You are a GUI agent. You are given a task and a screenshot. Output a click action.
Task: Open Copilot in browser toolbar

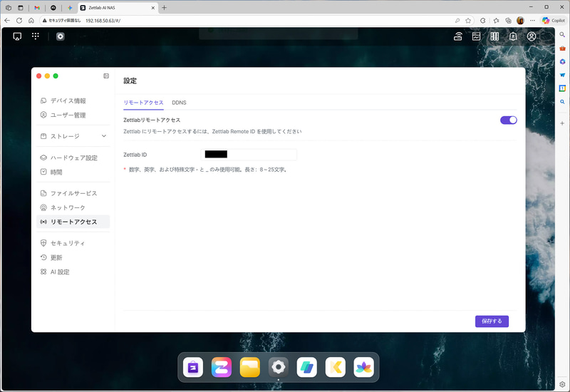[x=554, y=21]
